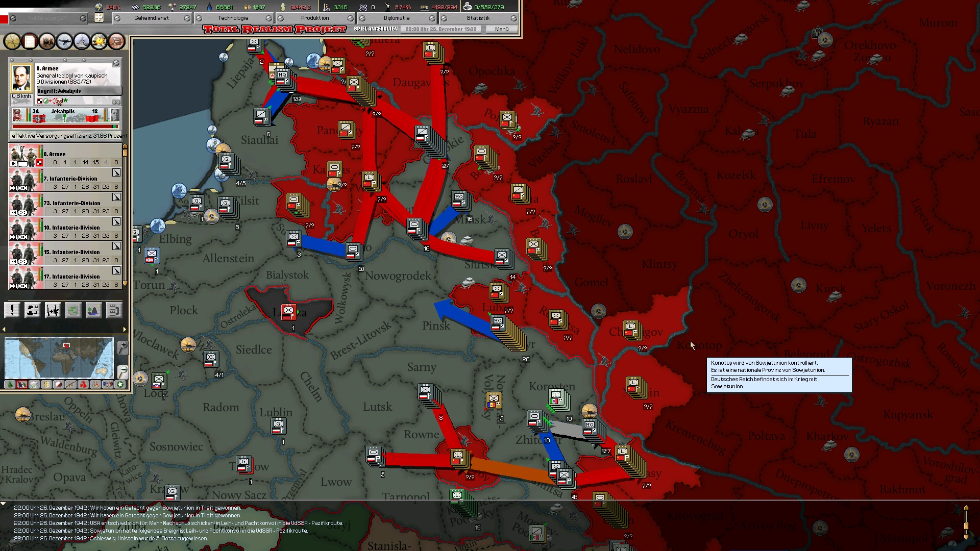The width and height of the screenshot is (980, 551).
Task: Open the Technologie menu
Action: tap(233, 18)
